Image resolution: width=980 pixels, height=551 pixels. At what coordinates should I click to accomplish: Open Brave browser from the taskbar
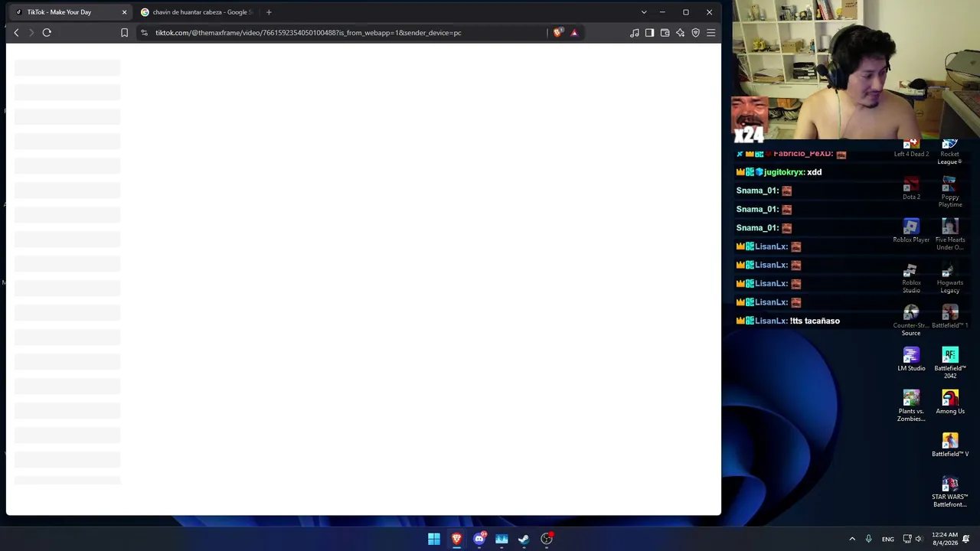(x=456, y=539)
